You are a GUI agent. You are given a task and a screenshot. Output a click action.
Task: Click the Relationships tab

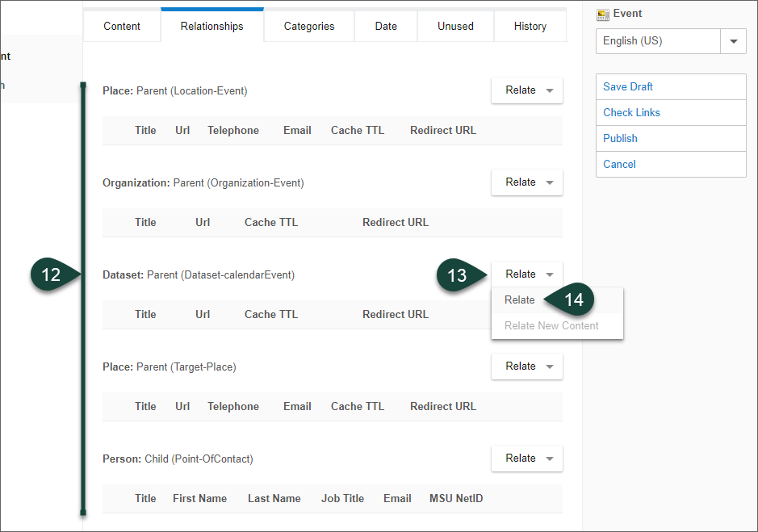tap(211, 26)
